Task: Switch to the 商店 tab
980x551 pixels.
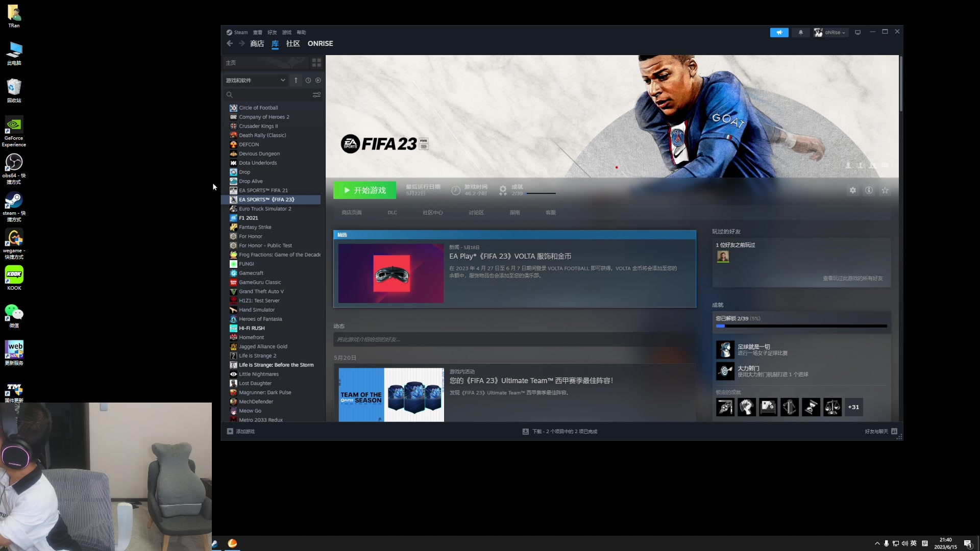Action: point(257,43)
